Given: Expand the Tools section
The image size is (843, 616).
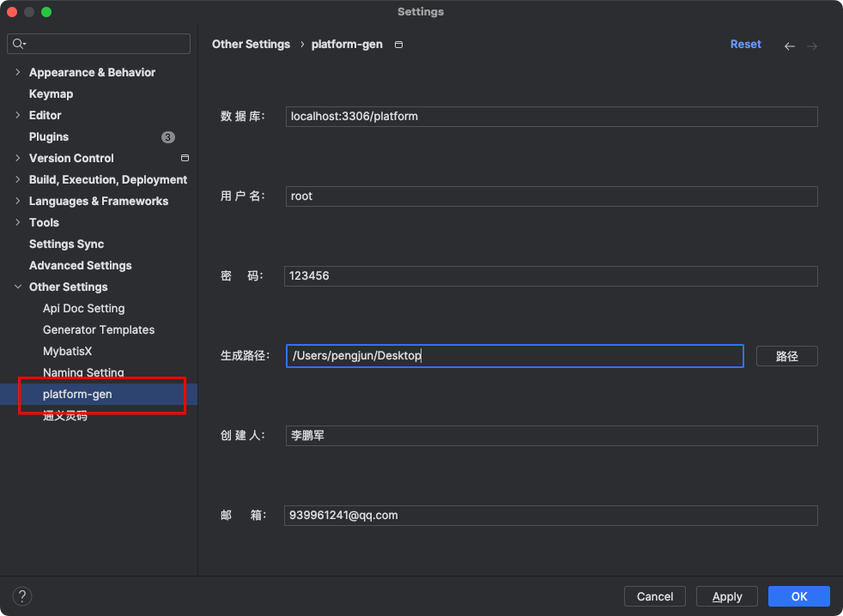Looking at the screenshot, I should pos(18,222).
